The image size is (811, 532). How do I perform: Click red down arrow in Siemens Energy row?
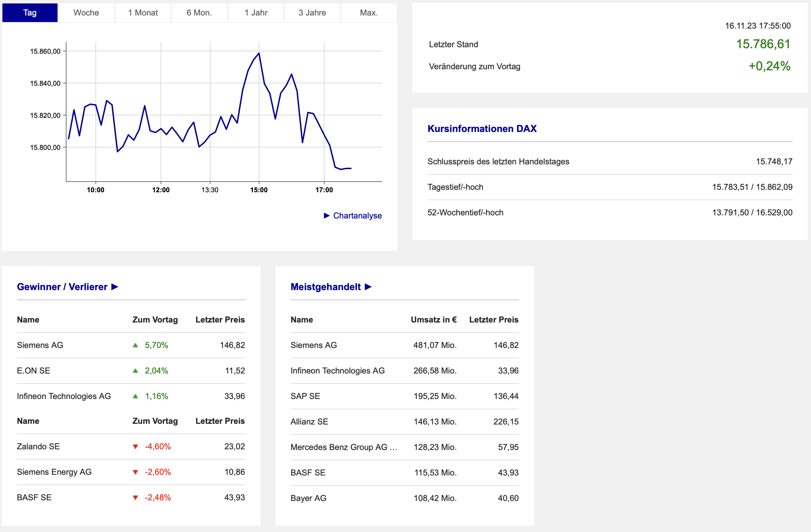click(x=135, y=472)
